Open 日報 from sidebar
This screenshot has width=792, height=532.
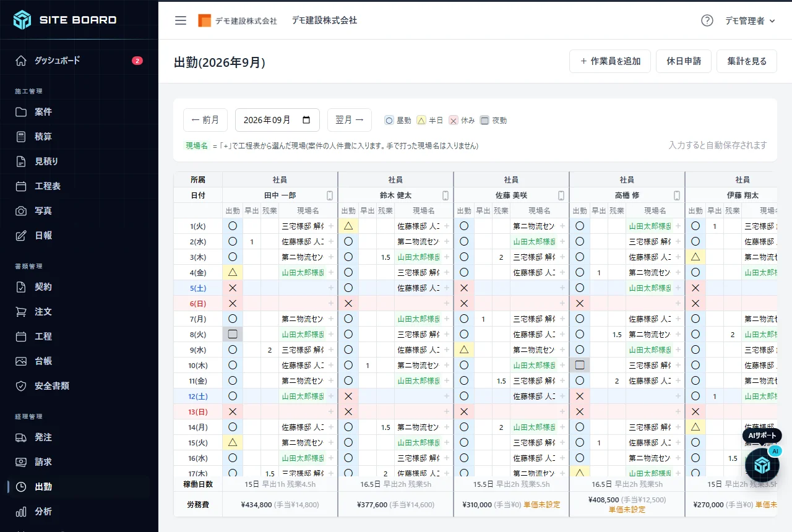[79, 236]
